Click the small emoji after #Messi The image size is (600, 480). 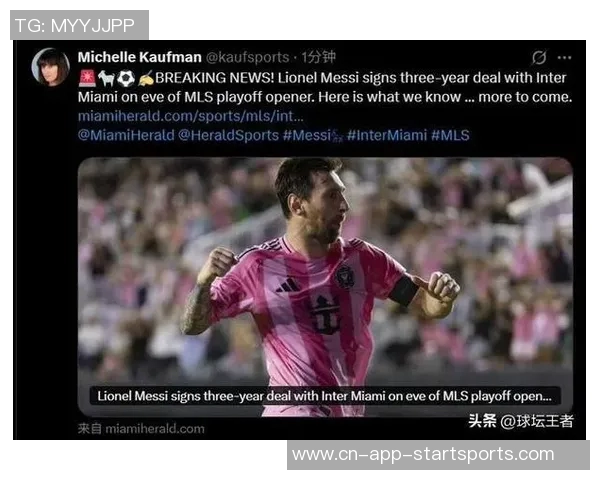click(x=338, y=136)
